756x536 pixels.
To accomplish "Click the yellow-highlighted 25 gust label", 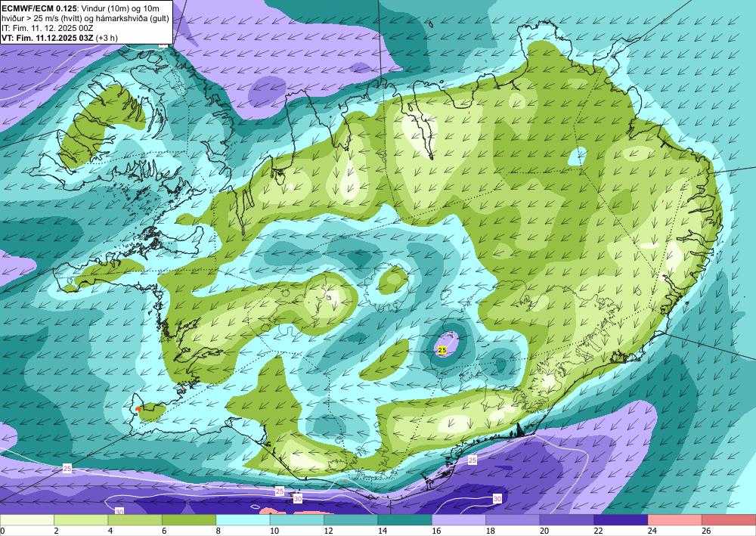I will click(x=442, y=350).
